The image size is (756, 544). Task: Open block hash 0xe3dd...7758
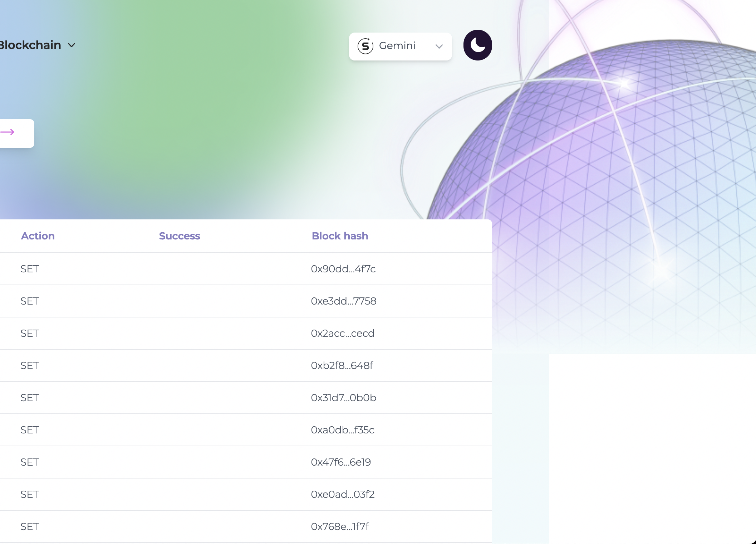(343, 301)
